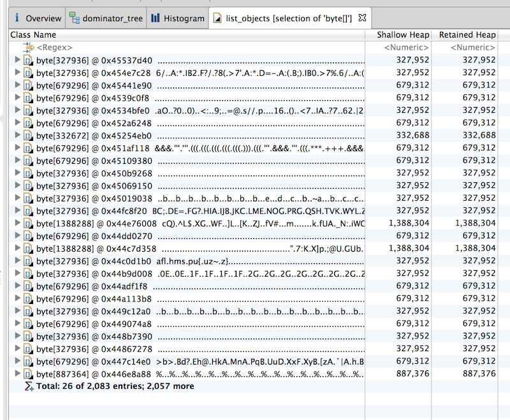Image resolution: width=510 pixels, height=420 pixels.
Task: Expand byte[679296] @ 0x452a6248 row
Action: [x=18, y=122]
